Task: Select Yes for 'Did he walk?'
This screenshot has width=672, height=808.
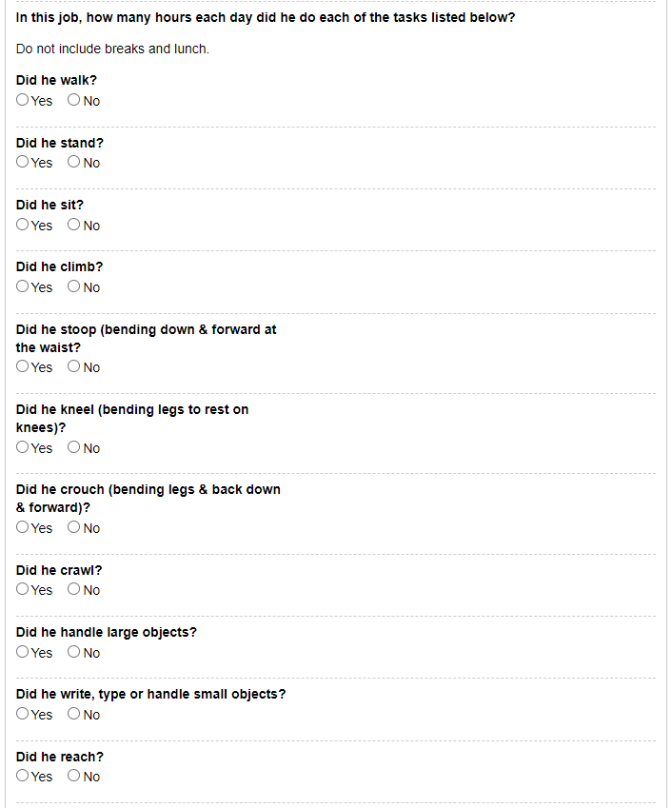Action: 23,100
